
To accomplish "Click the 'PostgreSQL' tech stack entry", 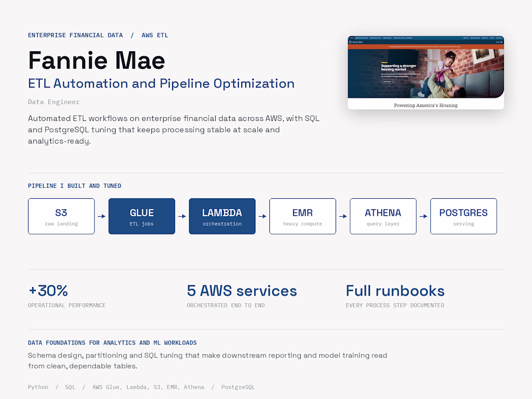I will (x=238, y=387).
